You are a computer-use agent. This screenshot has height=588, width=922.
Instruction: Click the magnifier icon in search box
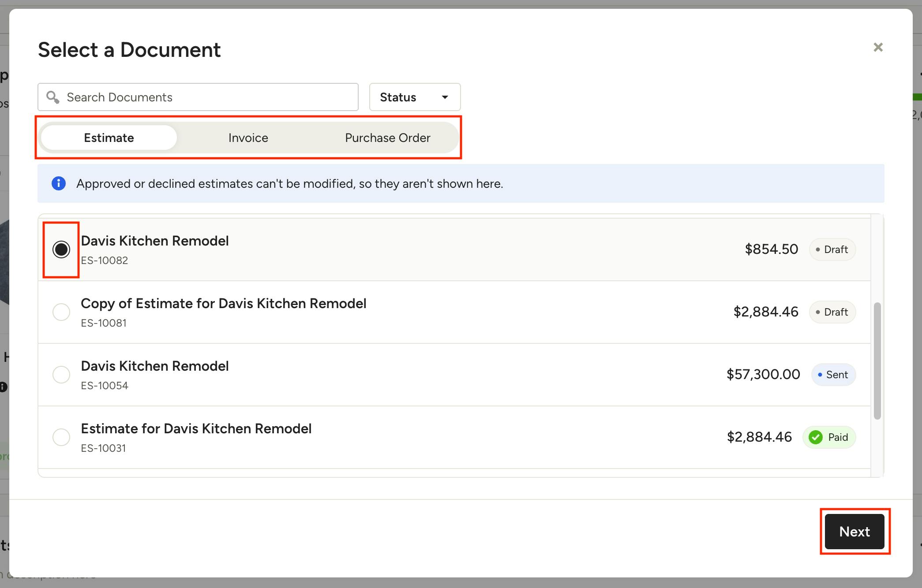point(53,97)
